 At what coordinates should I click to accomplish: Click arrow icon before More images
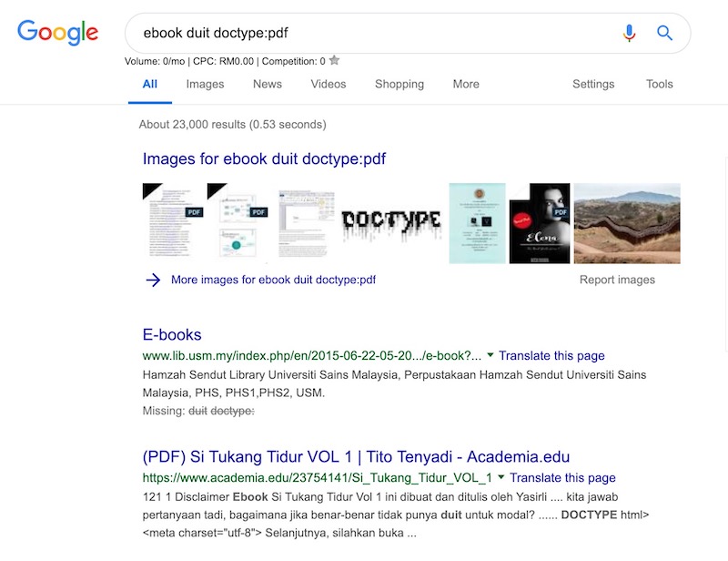153,280
